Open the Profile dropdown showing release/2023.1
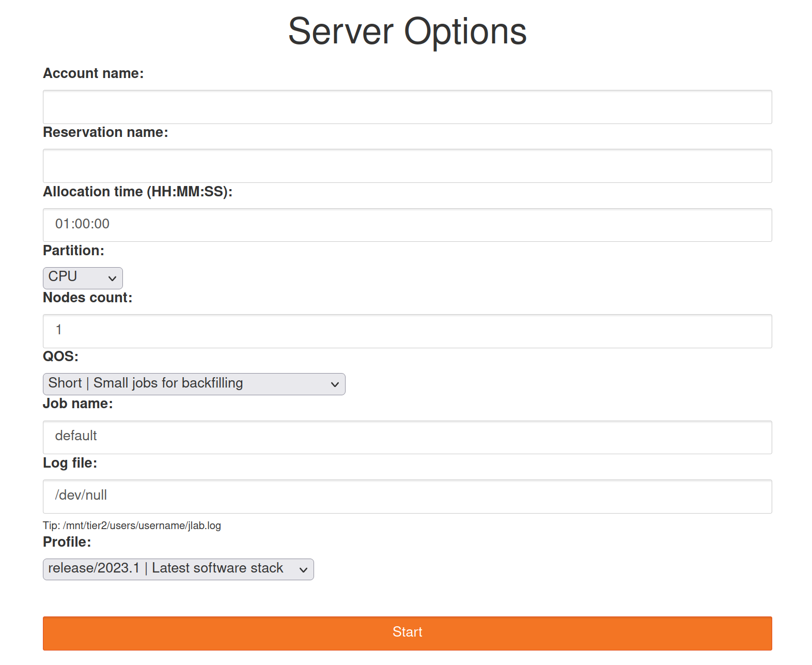This screenshot has height=665, width=812. pyautogui.click(x=178, y=569)
